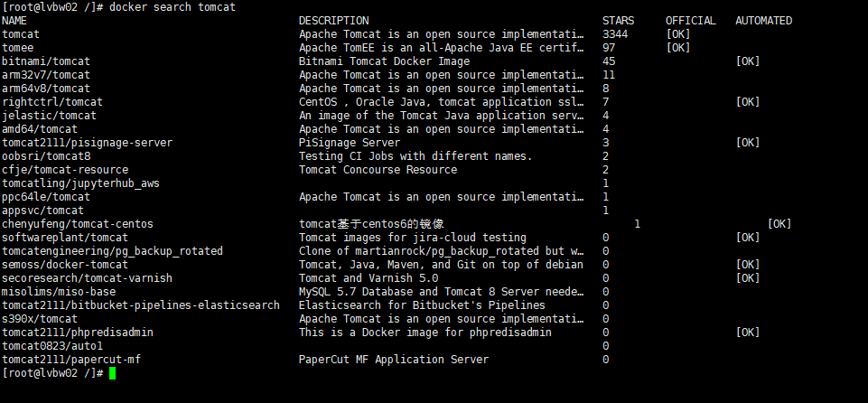Viewport: 868px width, 403px height.
Task: Select the 's390x/tomcat' image name
Action: (40, 319)
